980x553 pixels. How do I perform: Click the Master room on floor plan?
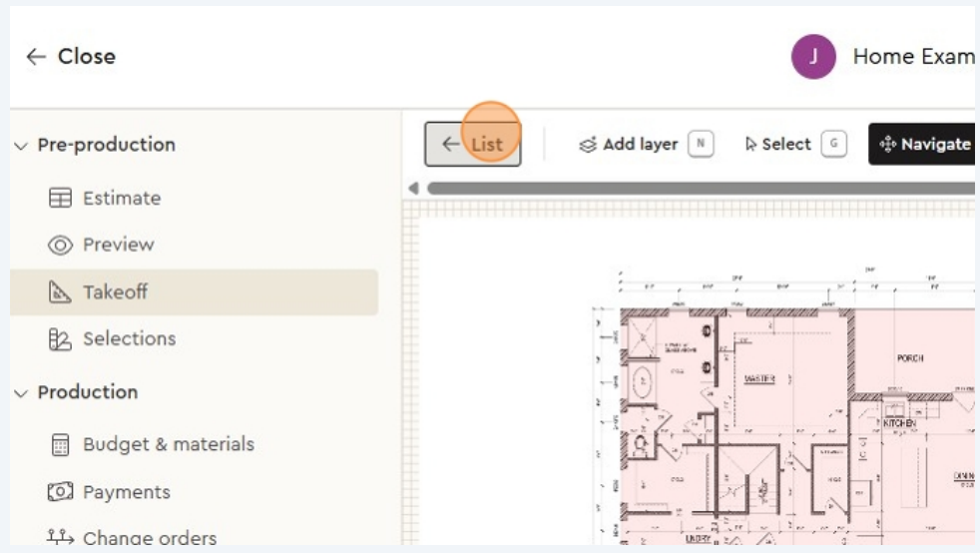759,378
